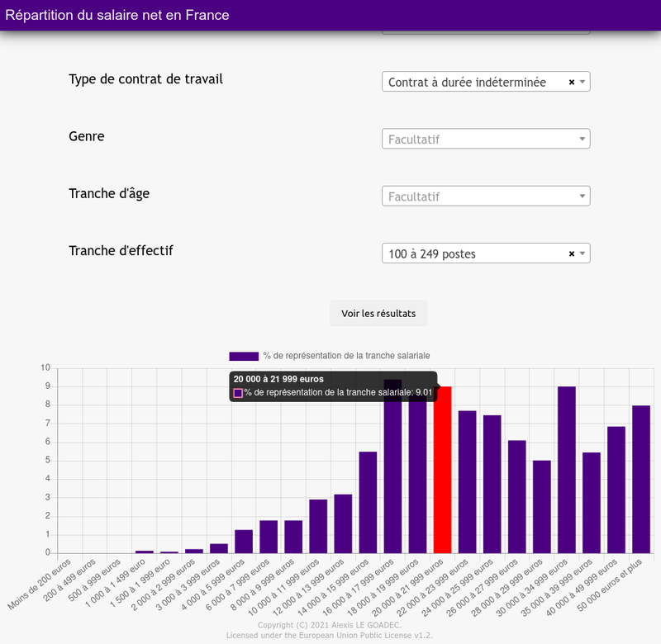This screenshot has width=661, height=644.
Task: Click the 10 000 à 11 999 euros bar
Action: (318, 526)
